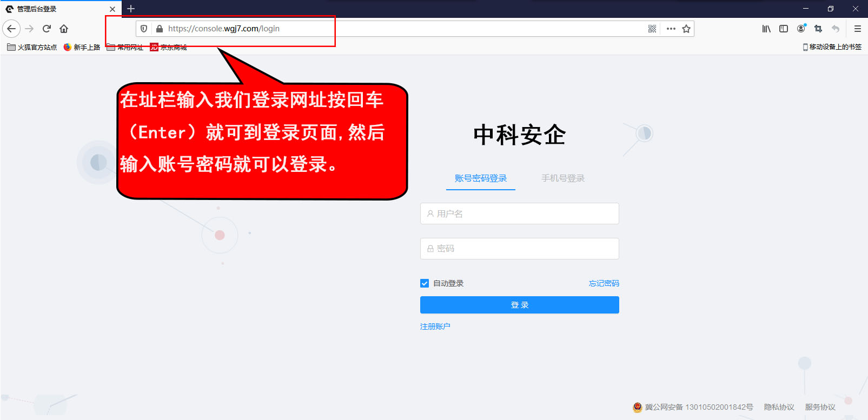The height and width of the screenshot is (420, 868).
Task: Click the 中科安企 heading text
Action: coord(520,135)
